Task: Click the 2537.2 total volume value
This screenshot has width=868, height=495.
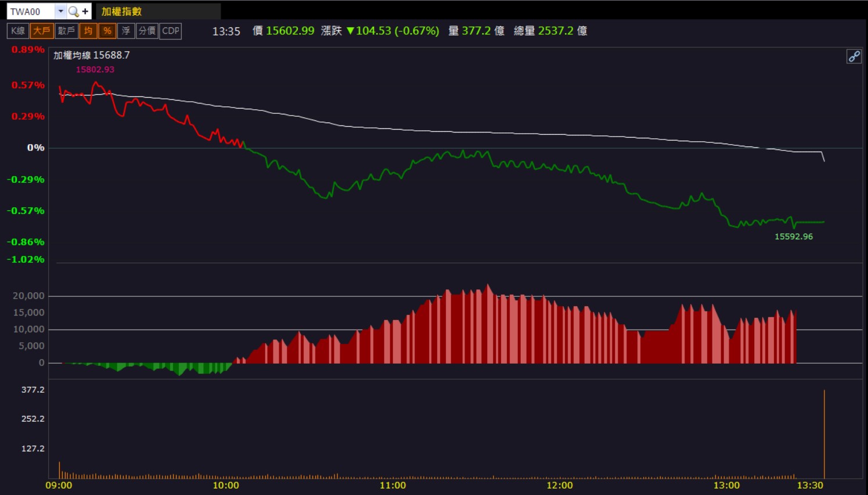Action: pos(556,31)
